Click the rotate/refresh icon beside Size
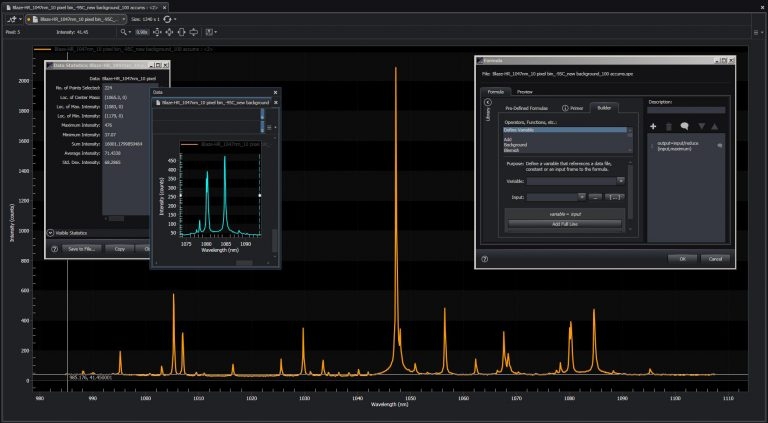The height and width of the screenshot is (423, 768). pos(167,19)
